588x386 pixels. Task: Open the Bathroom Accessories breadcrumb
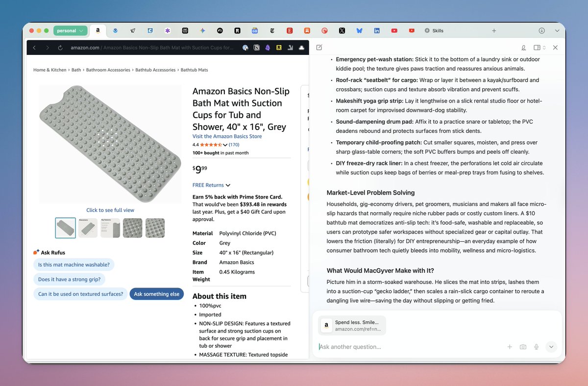tap(108, 70)
